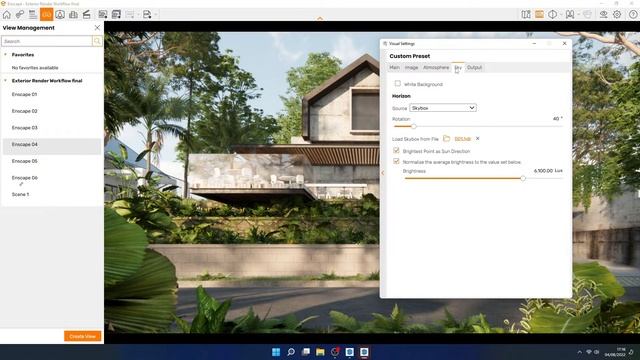The width and height of the screenshot is (640, 360).
Task: Toggle the orange Safe Frame icon
Action: coord(539,15)
